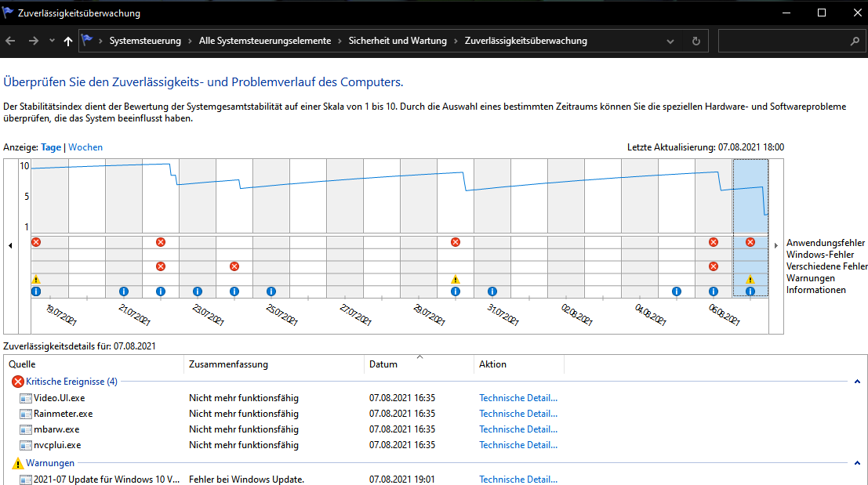Select the information icon on 25.07.2021
Screen dimensions: 868x485
271,291
